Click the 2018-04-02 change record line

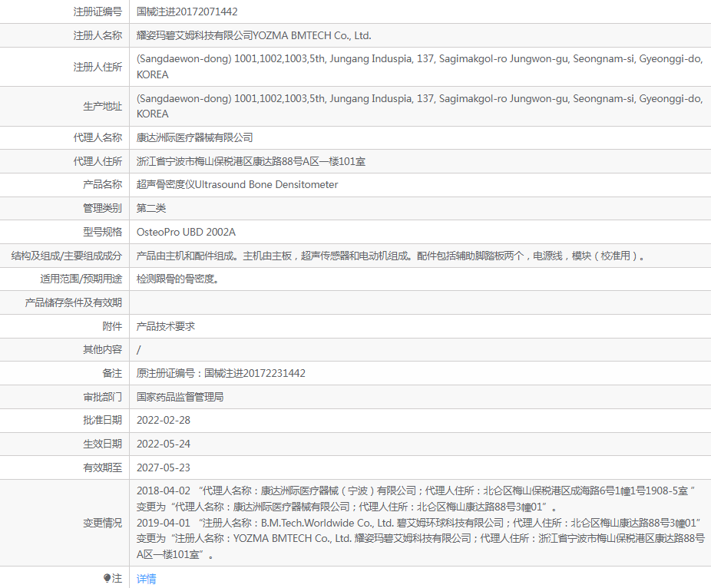[416, 491]
